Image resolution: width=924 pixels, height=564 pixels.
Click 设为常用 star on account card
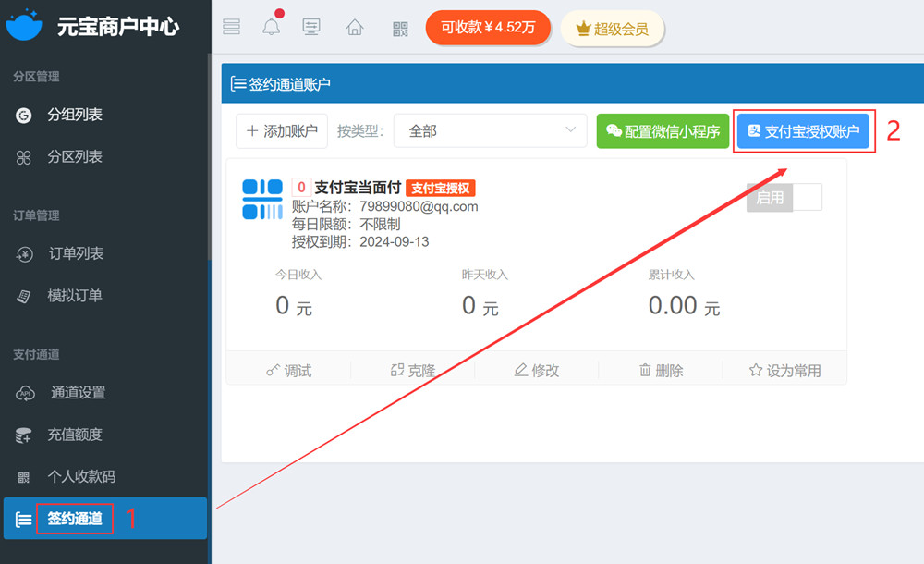(784, 370)
